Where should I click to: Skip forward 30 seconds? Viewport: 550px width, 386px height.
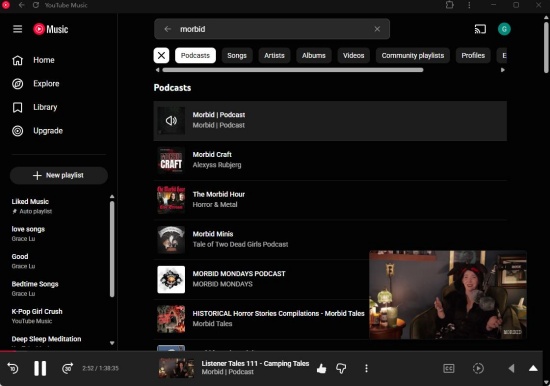coord(67,368)
